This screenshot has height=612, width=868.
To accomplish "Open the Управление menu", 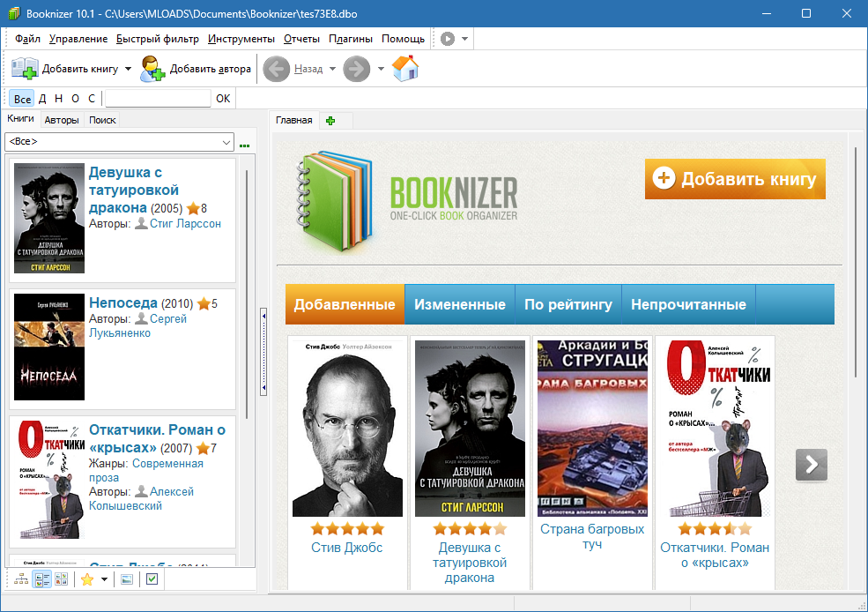I will [78, 39].
